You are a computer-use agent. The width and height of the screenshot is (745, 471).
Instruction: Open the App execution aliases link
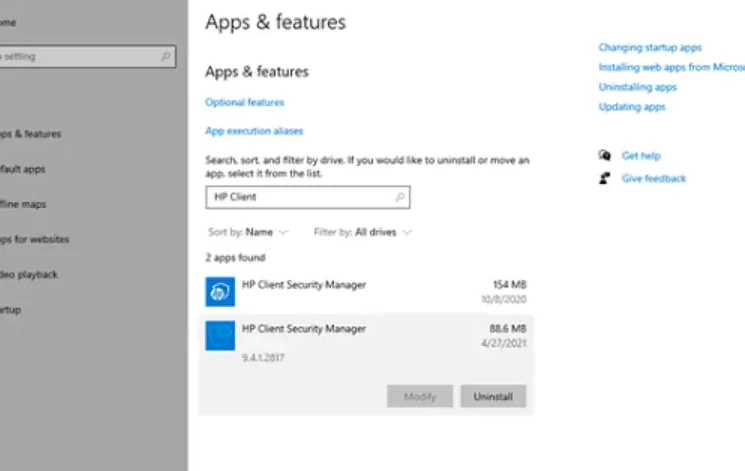pyautogui.click(x=254, y=131)
